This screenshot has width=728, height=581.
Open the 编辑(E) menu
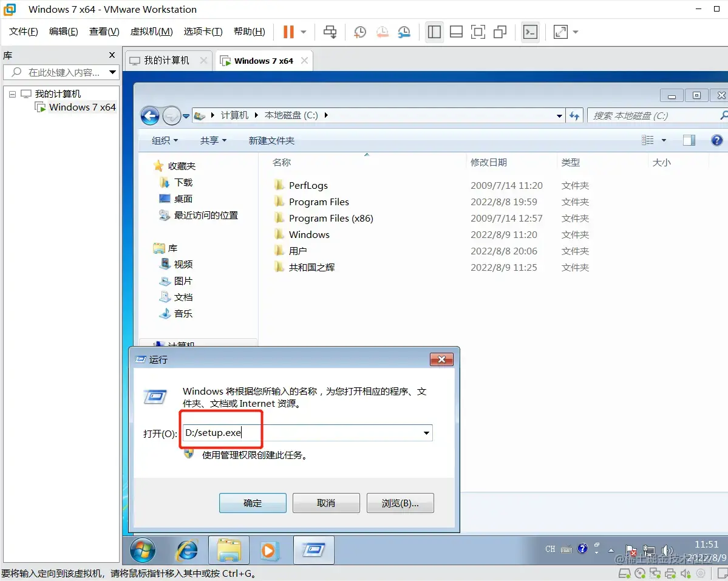(x=63, y=32)
